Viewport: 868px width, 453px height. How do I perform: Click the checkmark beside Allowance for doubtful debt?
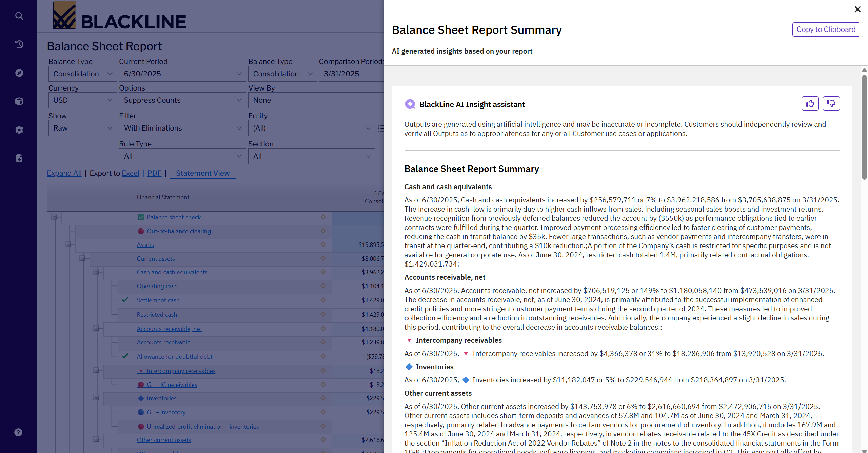[125, 356]
